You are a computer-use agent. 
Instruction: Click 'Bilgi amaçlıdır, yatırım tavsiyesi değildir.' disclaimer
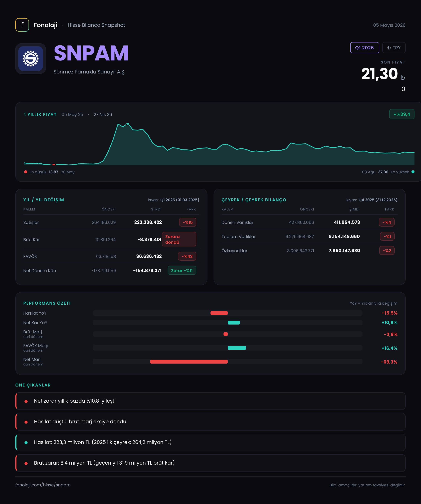point(367,485)
